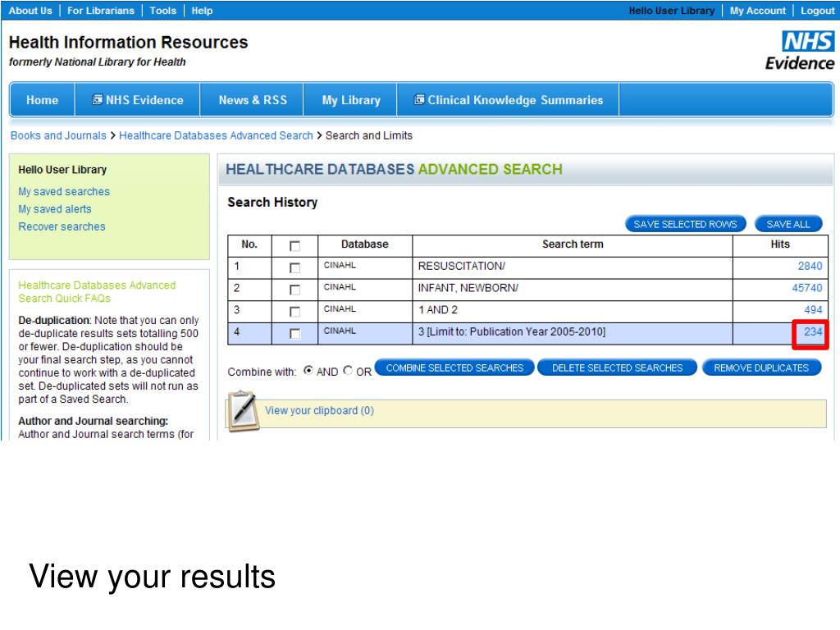This screenshot has width=840, height=630.
Task: Open Recover searches link
Action: 62,226
